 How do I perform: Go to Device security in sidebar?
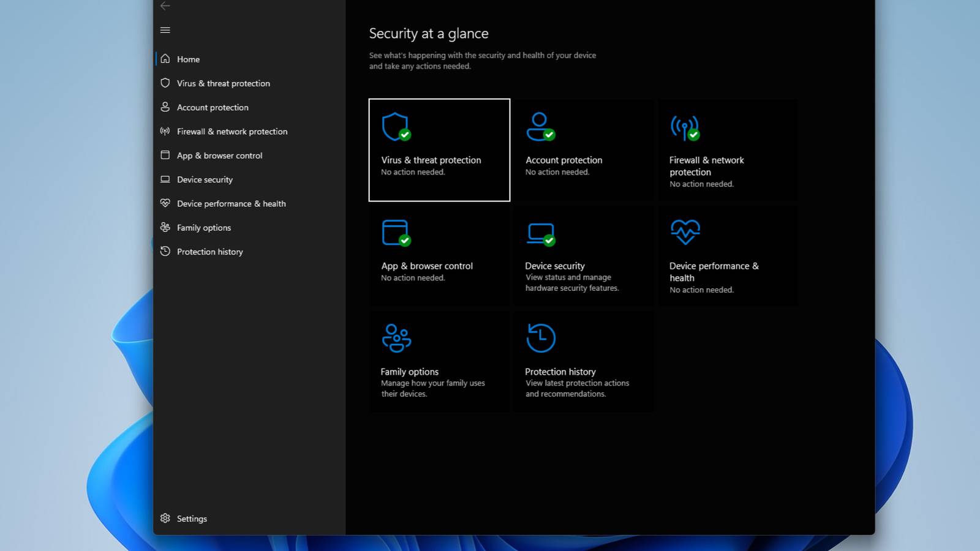[x=205, y=179]
